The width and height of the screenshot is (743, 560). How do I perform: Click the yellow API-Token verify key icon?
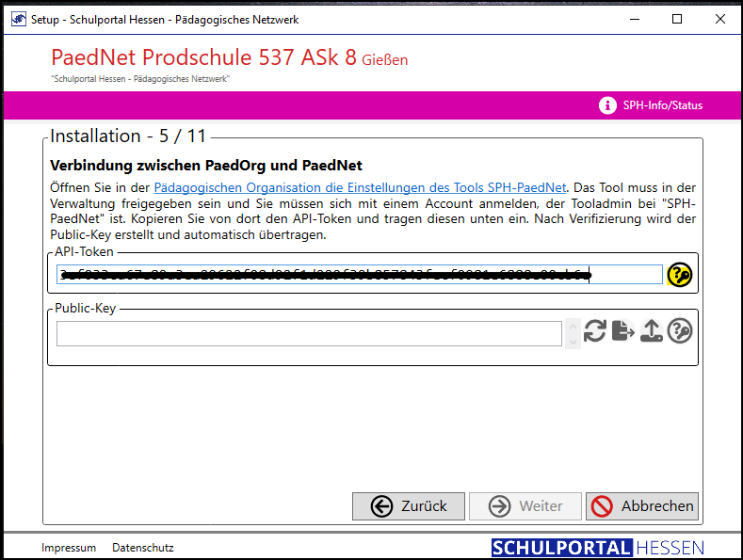click(680, 275)
